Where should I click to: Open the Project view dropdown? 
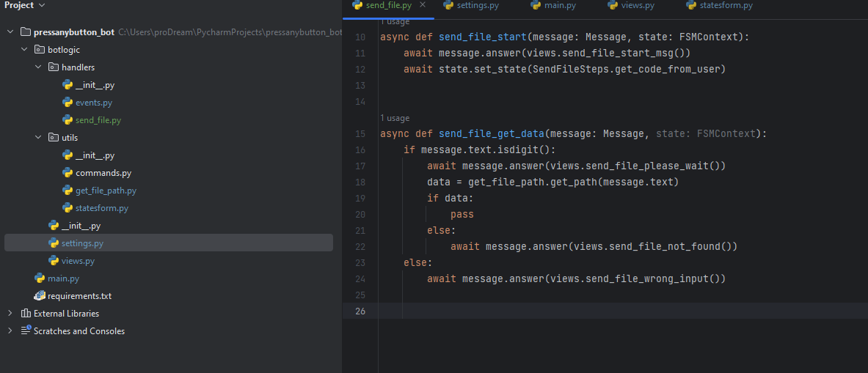click(40, 5)
